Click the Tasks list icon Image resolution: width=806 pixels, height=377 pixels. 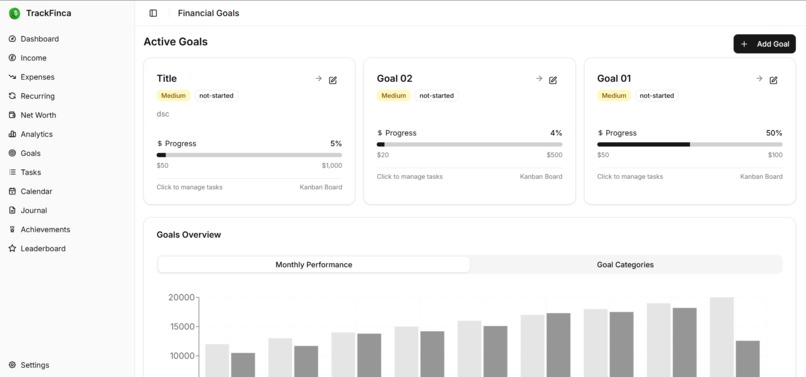(12, 172)
